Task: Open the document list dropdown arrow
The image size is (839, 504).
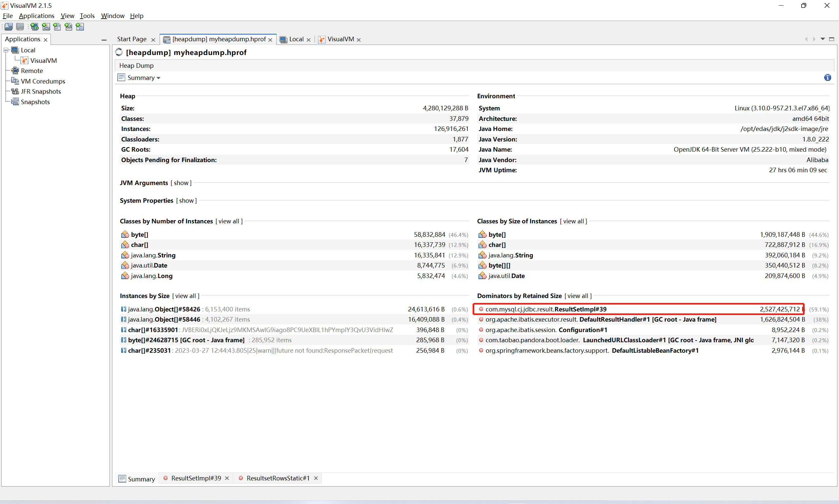Action: [822, 39]
